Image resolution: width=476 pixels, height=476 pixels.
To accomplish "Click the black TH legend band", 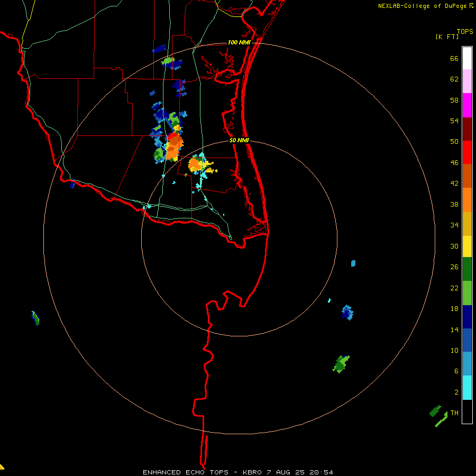I will (x=467, y=411).
